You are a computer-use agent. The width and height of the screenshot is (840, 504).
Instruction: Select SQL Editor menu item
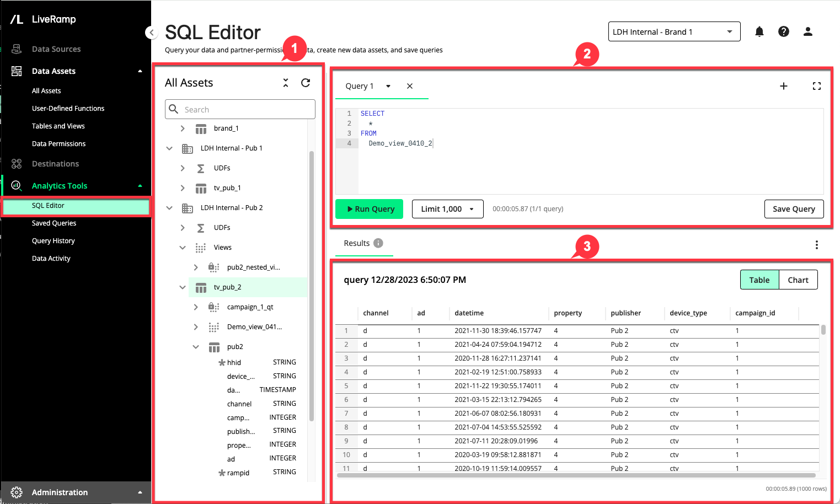(76, 206)
